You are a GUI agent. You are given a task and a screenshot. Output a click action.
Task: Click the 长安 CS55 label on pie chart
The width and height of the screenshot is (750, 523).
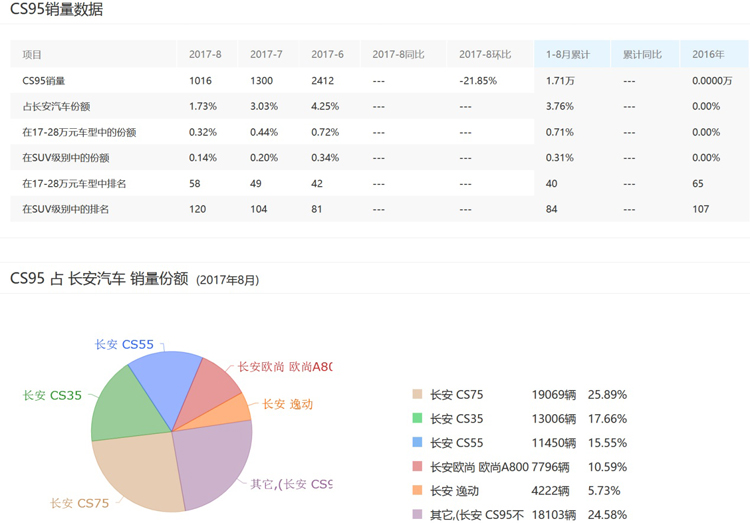pyautogui.click(x=124, y=345)
